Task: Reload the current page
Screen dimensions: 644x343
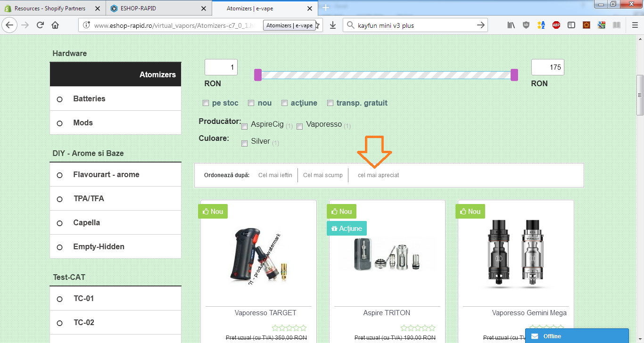Action: [x=41, y=25]
